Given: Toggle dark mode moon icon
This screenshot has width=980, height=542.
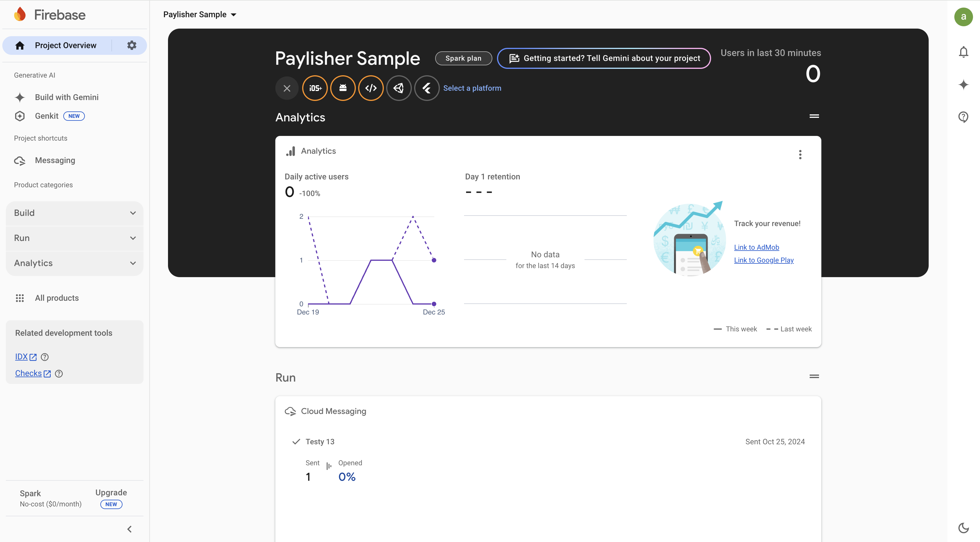Looking at the screenshot, I should pyautogui.click(x=963, y=528).
